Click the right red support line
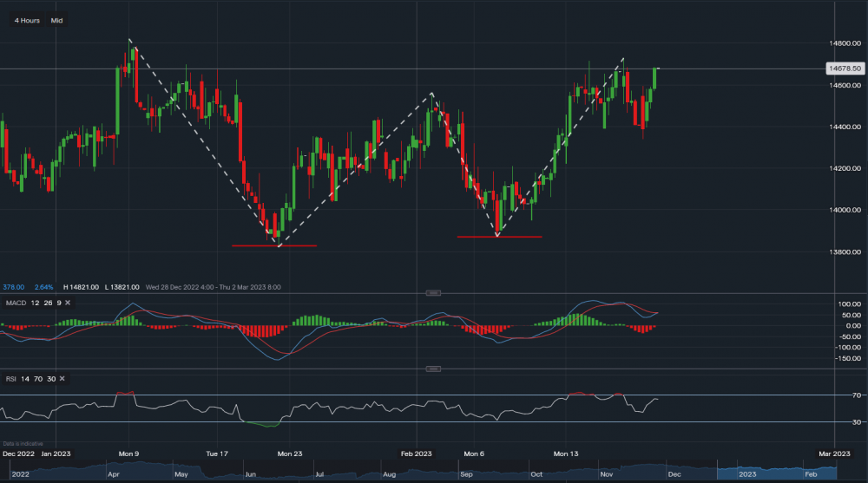 point(499,236)
